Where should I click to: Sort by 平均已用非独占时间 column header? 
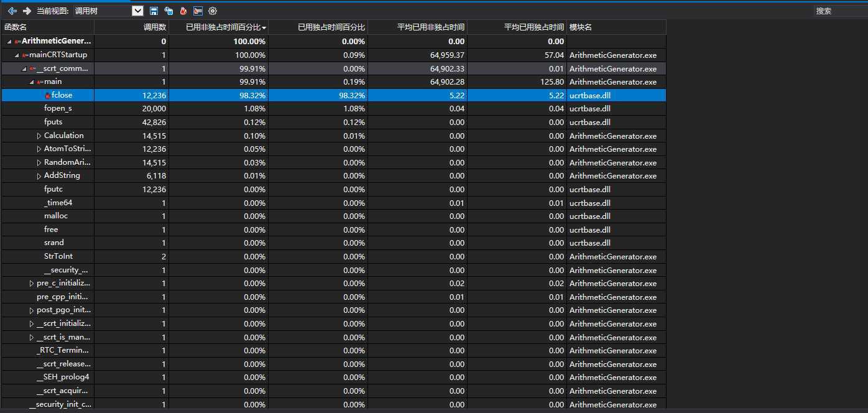(417, 27)
